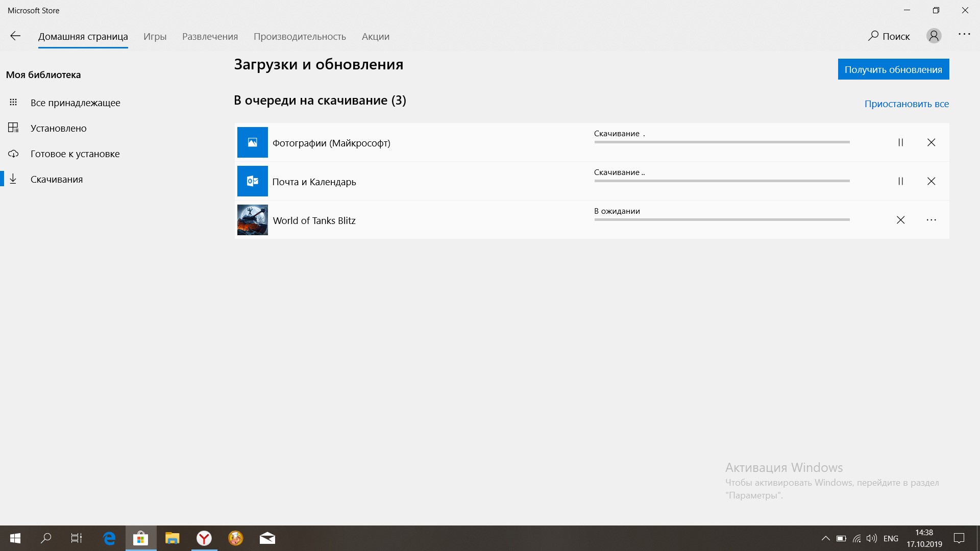Launch Microsoft Edge from the taskbar
This screenshot has height=551, width=980.
pos(109,538)
